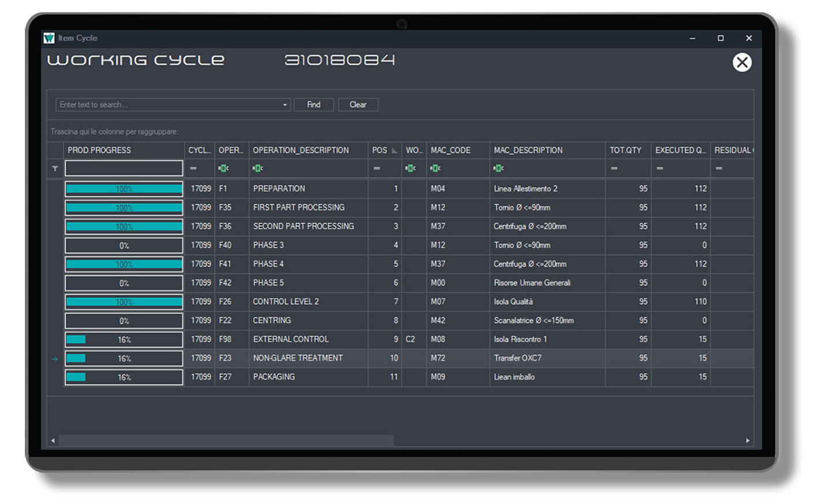Click the MAC_DESCRIPTION column header
The height and width of the screenshot is (504, 825).
547,150
